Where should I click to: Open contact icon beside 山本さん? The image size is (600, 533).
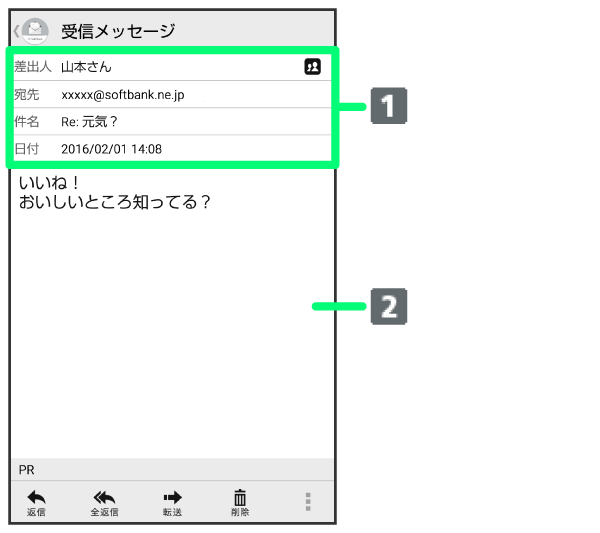tap(312, 67)
